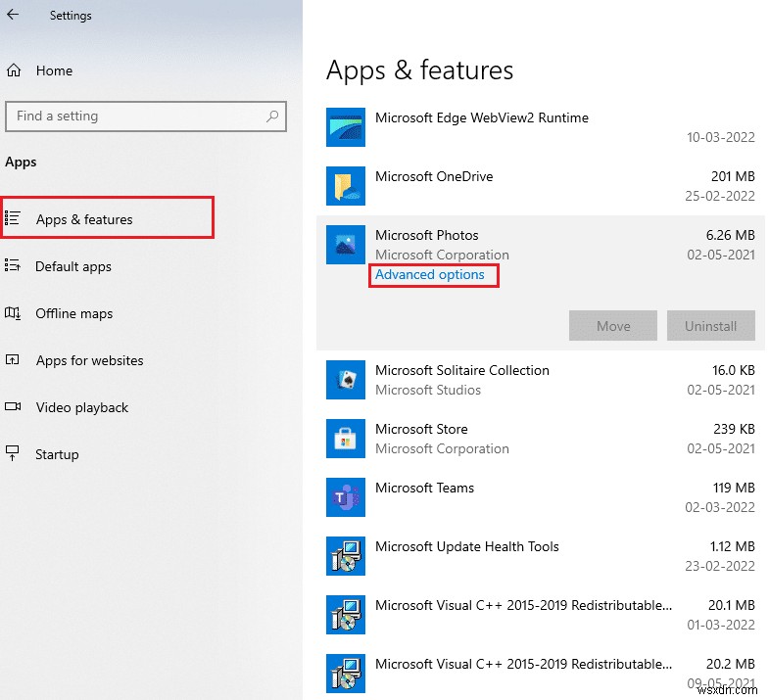The width and height of the screenshot is (769, 700).
Task: Click the Apps & features page heading
Action: (x=420, y=70)
